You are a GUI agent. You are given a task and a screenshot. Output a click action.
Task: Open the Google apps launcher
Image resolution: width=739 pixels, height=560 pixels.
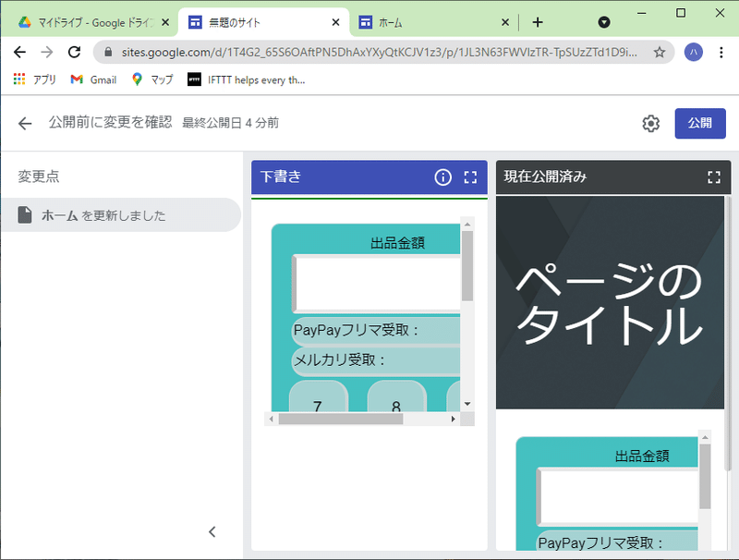click(18, 79)
